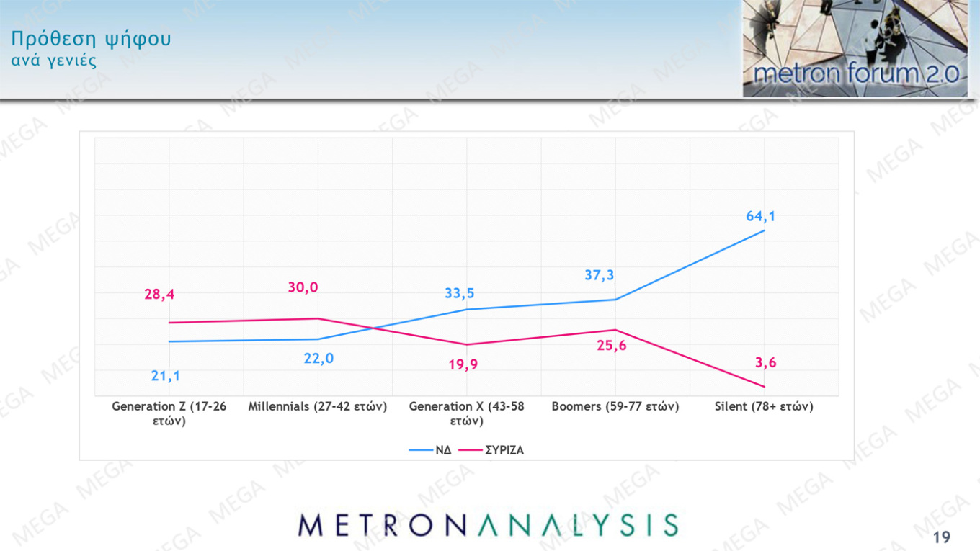
Task: Click the ΝΔ legend entry
Action: click(430, 450)
